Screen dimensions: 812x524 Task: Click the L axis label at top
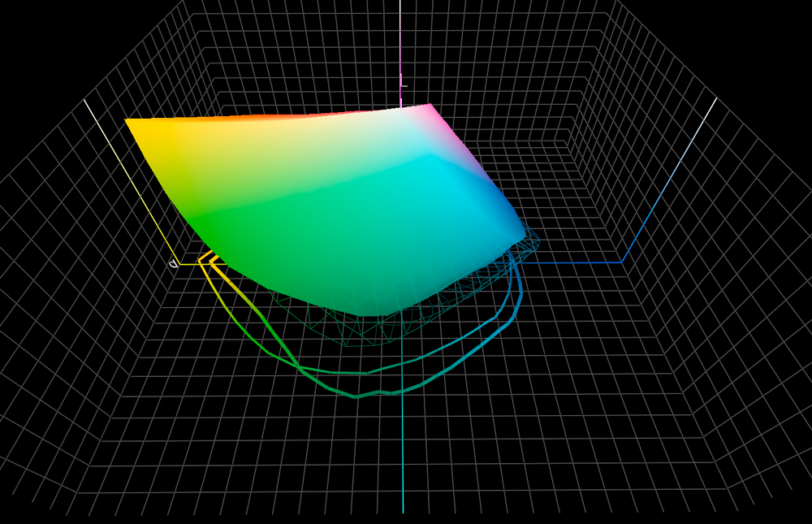pyautogui.click(x=404, y=80)
